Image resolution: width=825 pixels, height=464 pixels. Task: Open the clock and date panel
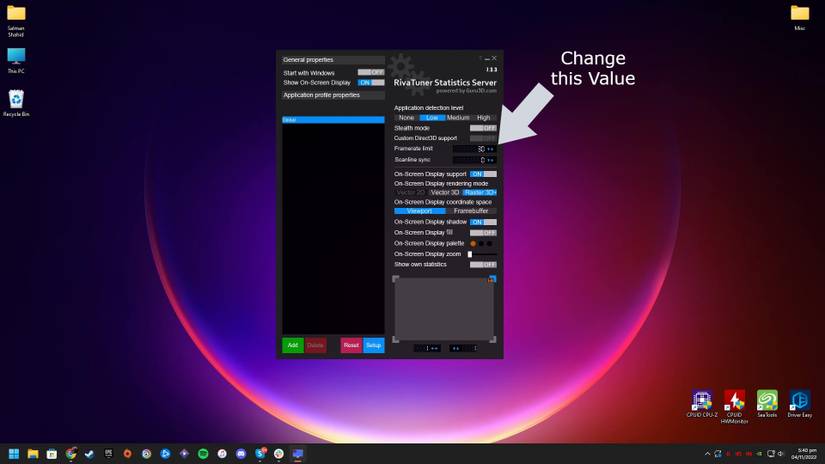point(806,453)
